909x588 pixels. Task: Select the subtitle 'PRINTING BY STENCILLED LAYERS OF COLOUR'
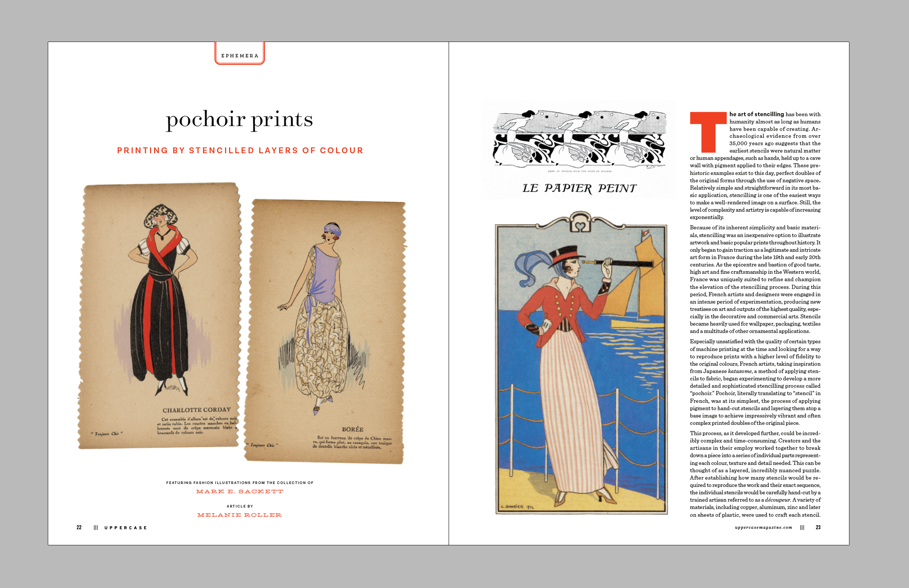tap(240, 150)
